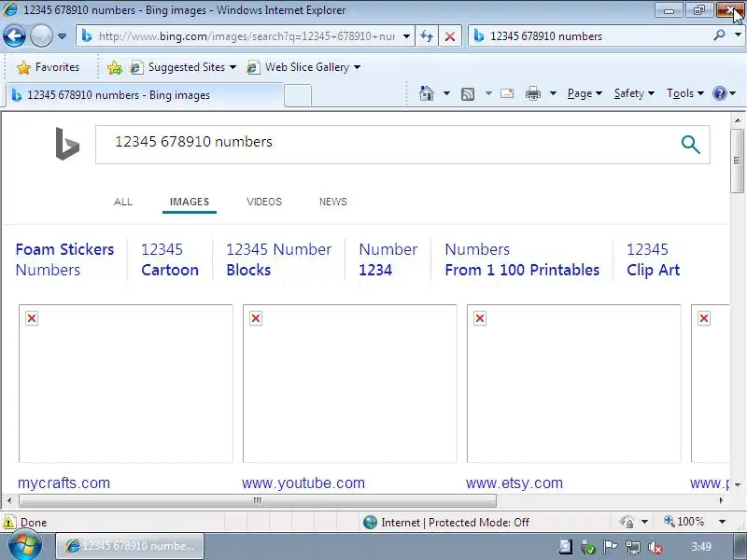The image size is (747, 560).
Task: Click the Bing logo
Action: coord(67,144)
